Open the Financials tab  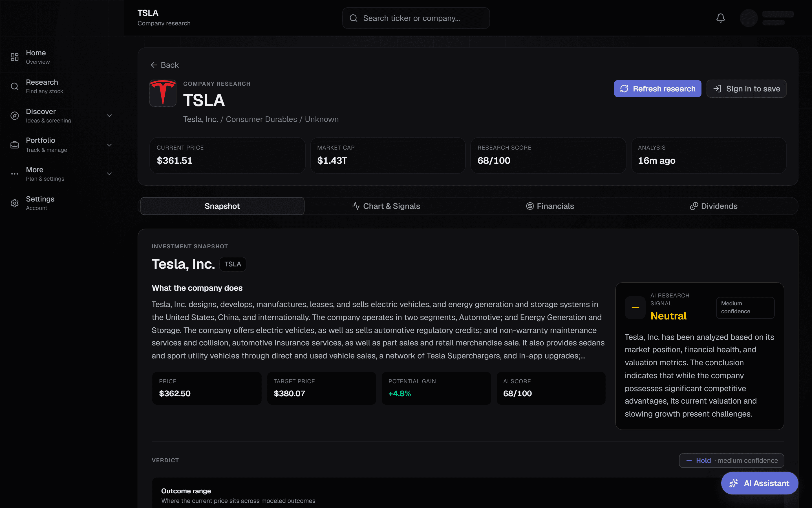[550, 206]
